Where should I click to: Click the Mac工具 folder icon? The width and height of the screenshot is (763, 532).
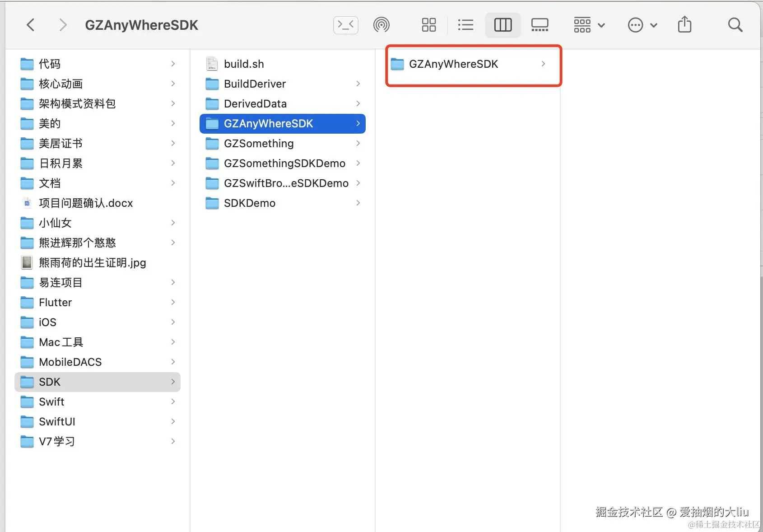click(x=27, y=342)
